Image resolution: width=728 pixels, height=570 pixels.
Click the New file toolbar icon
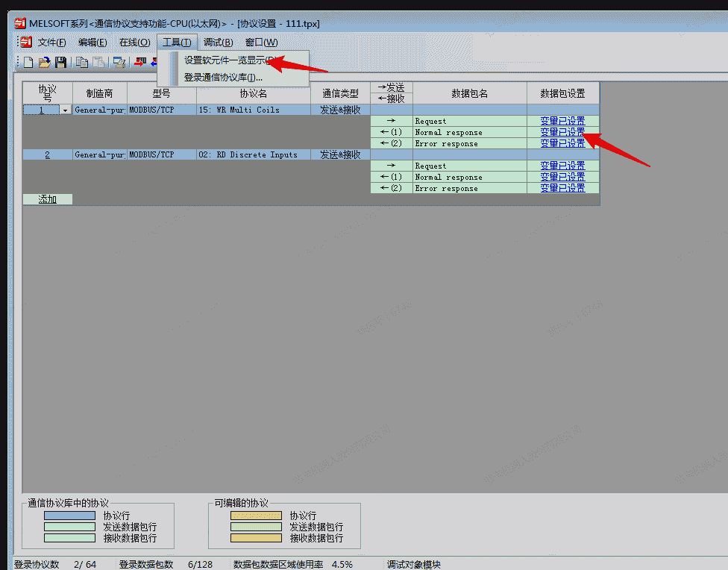pyautogui.click(x=28, y=63)
